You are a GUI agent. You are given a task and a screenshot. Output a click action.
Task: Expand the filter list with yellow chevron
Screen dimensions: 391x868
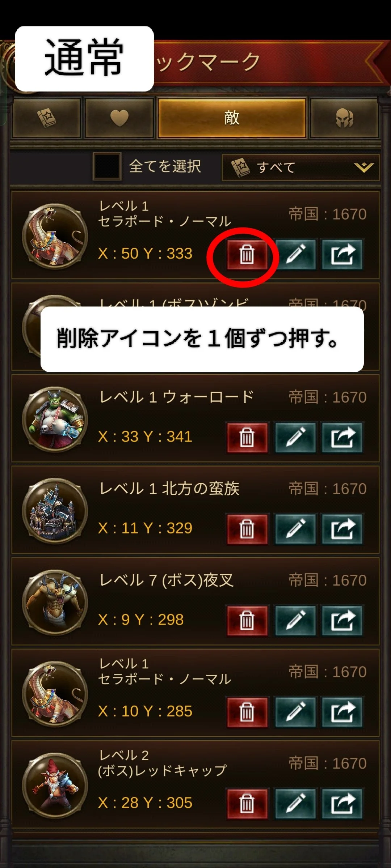(363, 167)
